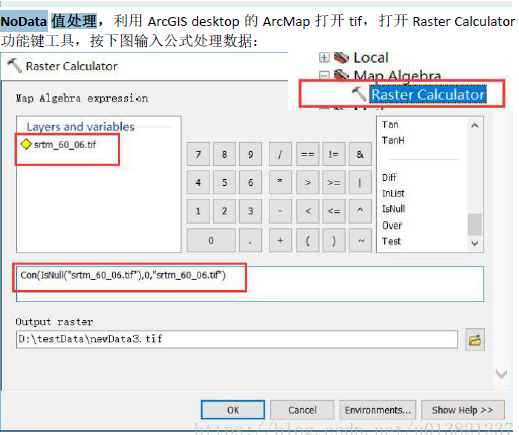Select Raster Calculator in the toolbox tree

pyautogui.click(x=428, y=94)
